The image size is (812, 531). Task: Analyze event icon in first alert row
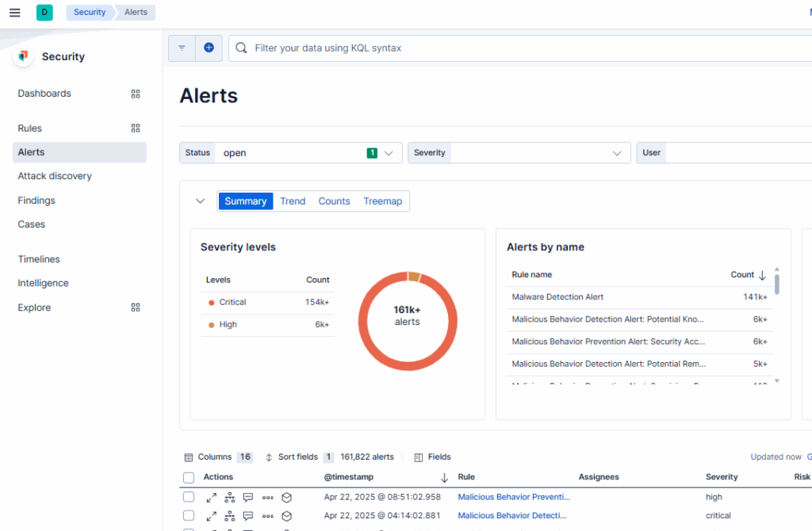(x=229, y=498)
